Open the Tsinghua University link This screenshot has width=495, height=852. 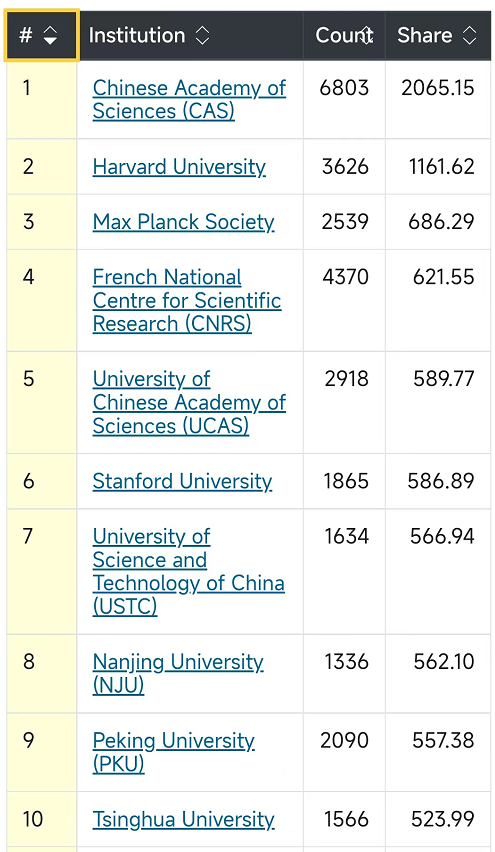(x=184, y=819)
